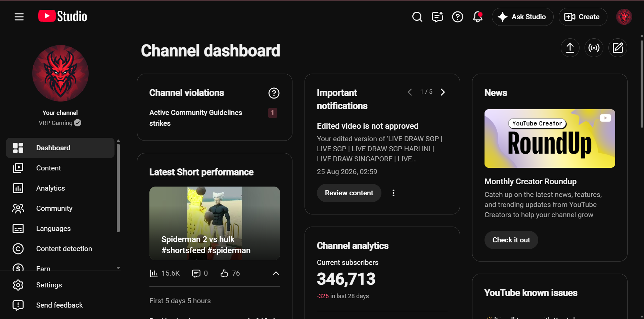This screenshot has height=319, width=644.
Task: Click the '-326 in last 28 days' text
Action: (x=343, y=296)
